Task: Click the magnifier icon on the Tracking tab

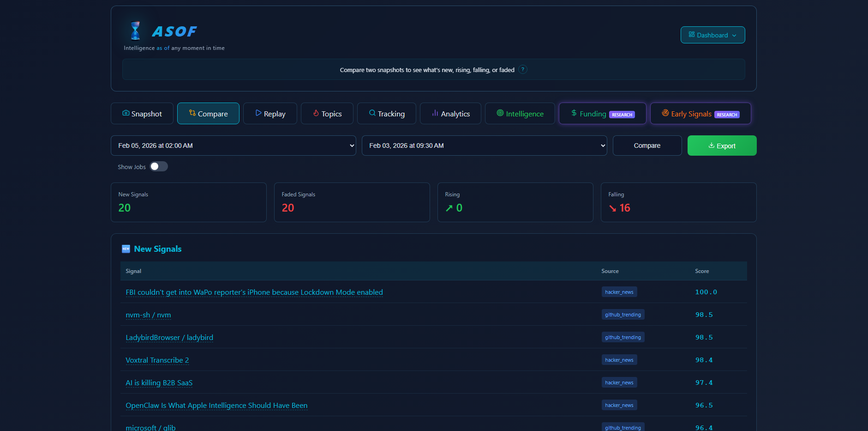Action: (x=372, y=113)
